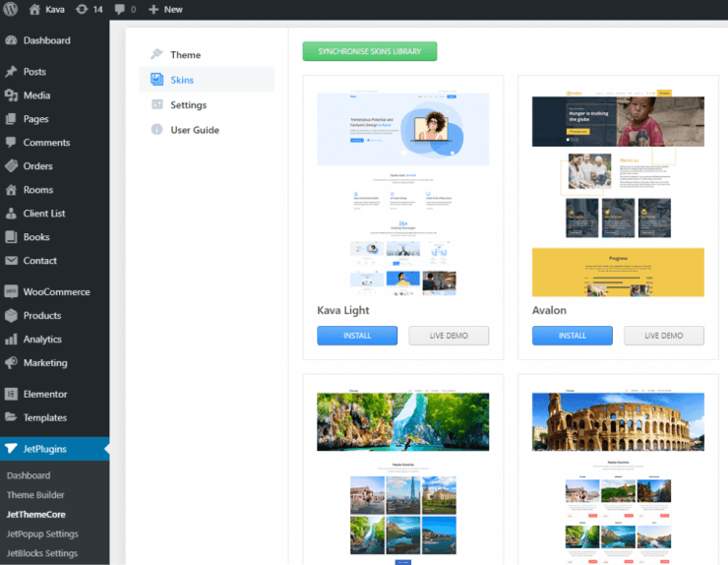Viewport: 728px width, 565px height.
Task: Click the Skins image icon
Action: pos(157,80)
